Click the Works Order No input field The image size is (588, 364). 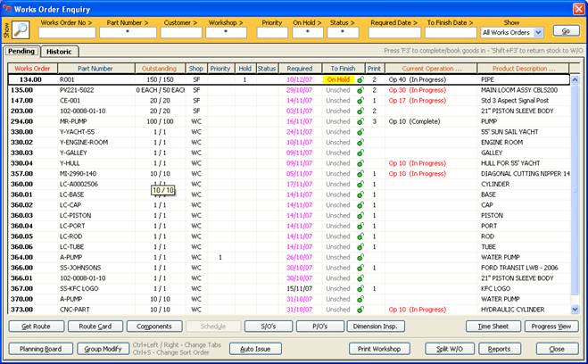67,33
